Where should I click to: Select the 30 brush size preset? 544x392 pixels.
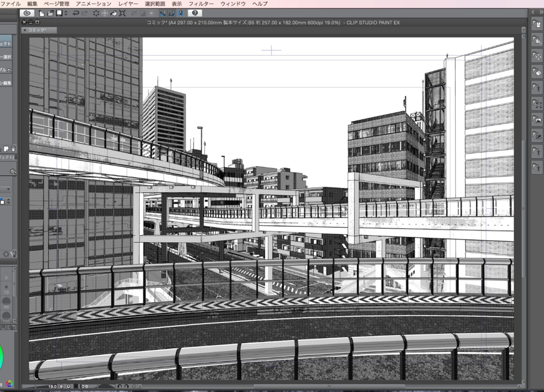[6, 302]
